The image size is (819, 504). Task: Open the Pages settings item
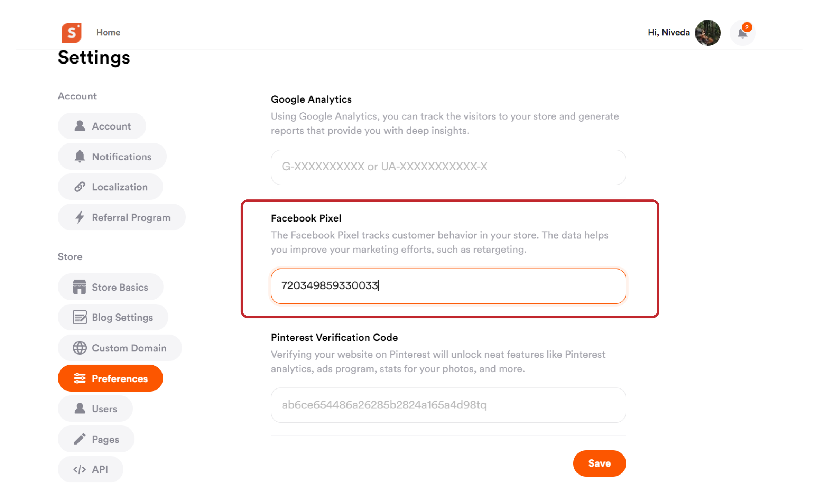click(96, 439)
